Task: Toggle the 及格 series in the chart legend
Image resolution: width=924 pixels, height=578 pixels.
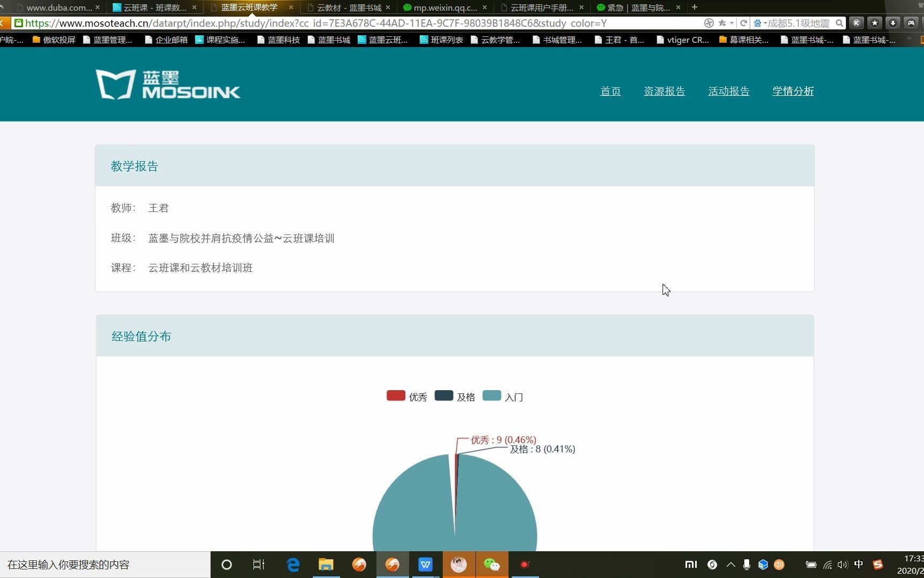Action: (x=466, y=397)
